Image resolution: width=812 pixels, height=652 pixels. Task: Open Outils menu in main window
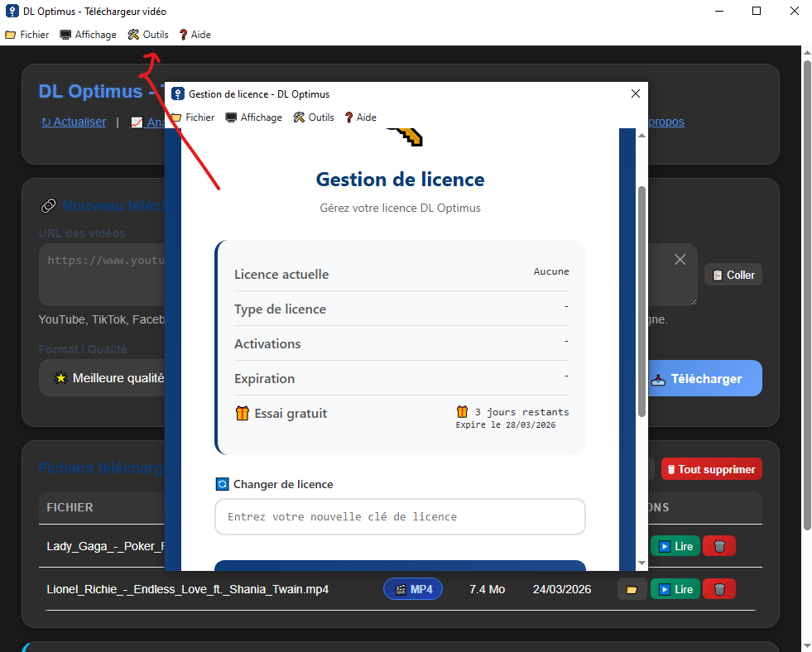pos(148,35)
